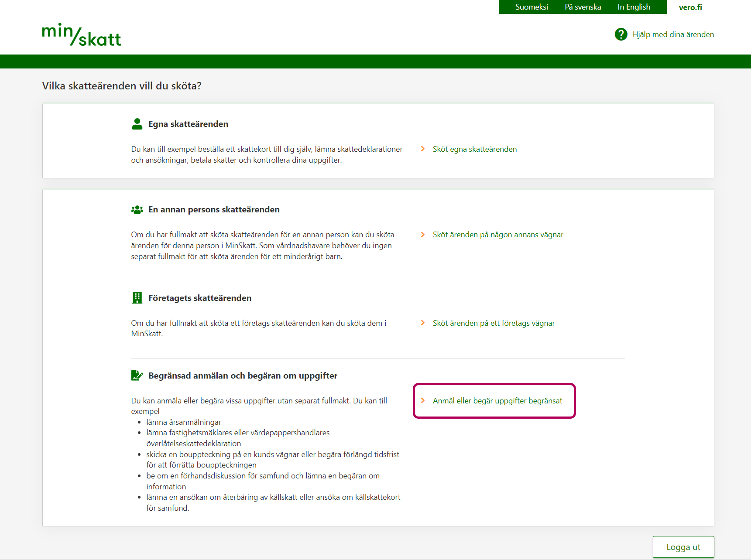Image resolution: width=751 pixels, height=560 pixels.
Task: Click the group icon beside En annan persons skatteärenden
Action: (x=137, y=210)
